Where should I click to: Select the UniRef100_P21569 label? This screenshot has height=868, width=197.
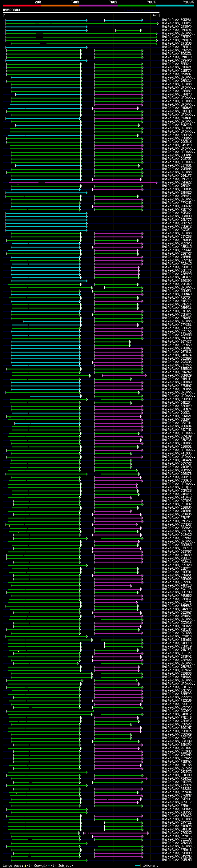point(176,345)
